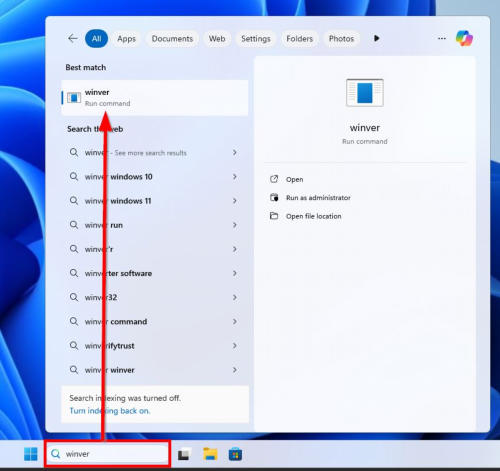Click the large winver preview icon
The height and width of the screenshot is (471, 500).
tap(365, 93)
